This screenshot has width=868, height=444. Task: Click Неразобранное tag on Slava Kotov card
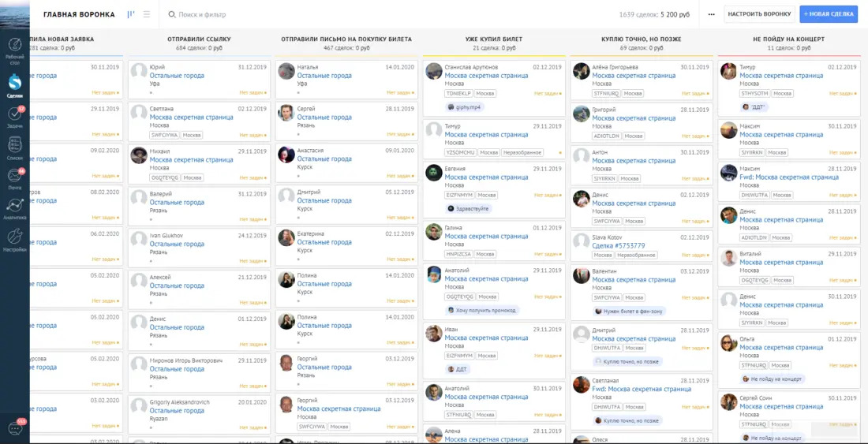click(636, 256)
